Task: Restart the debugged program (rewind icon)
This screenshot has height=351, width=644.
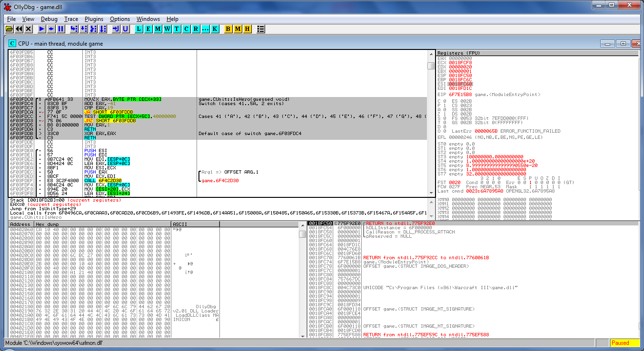Action: [x=19, y=29]
